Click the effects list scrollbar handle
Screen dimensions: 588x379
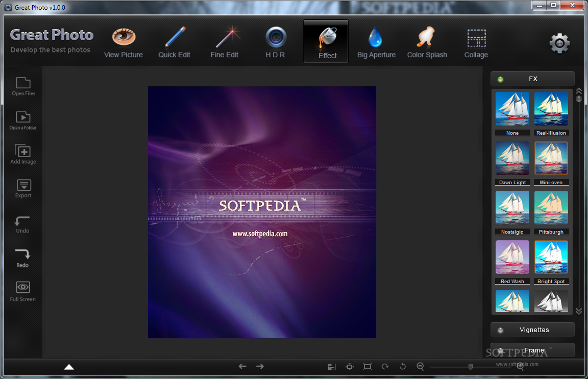(579, 98)
